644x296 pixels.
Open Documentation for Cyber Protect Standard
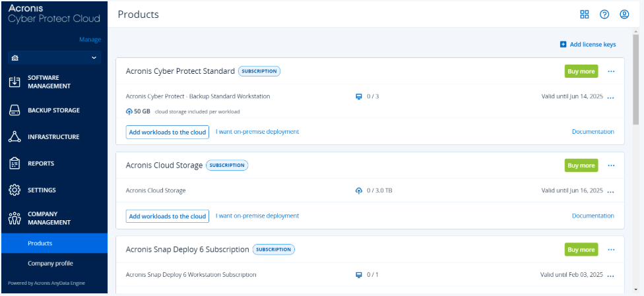[x=593, y=132]
